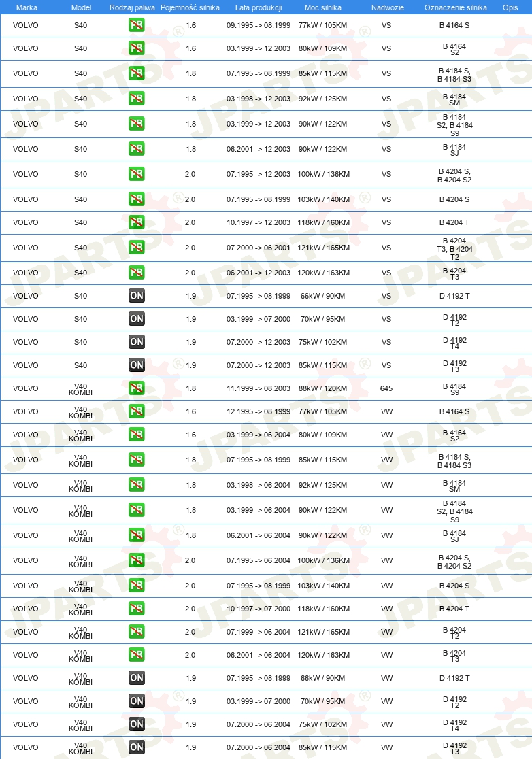Click production dates '09.1995 -> 08.1999'
Viewport: 532px width, 759px height.
259,25
